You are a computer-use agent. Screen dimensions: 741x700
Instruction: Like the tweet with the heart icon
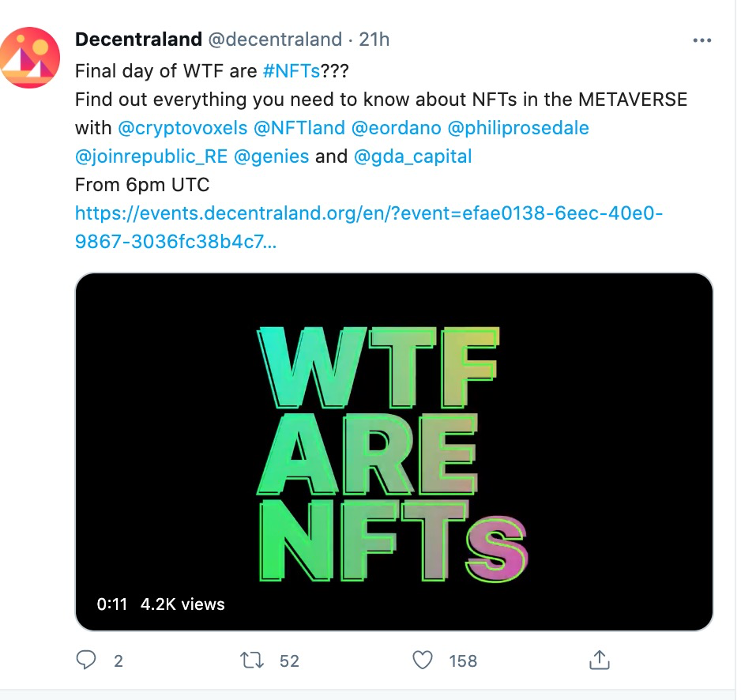[x=423, y=660]
